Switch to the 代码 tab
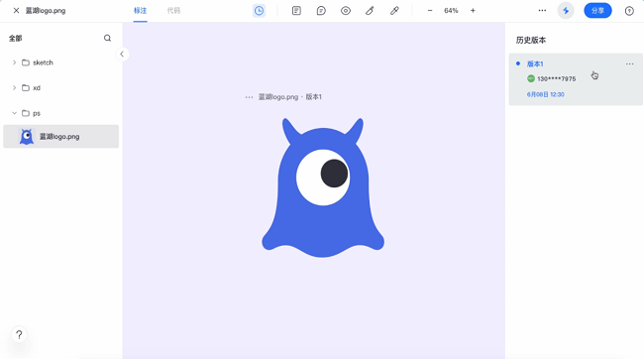Image resolution: width=644 pixels, height=359 pixels. pos(173,11)
